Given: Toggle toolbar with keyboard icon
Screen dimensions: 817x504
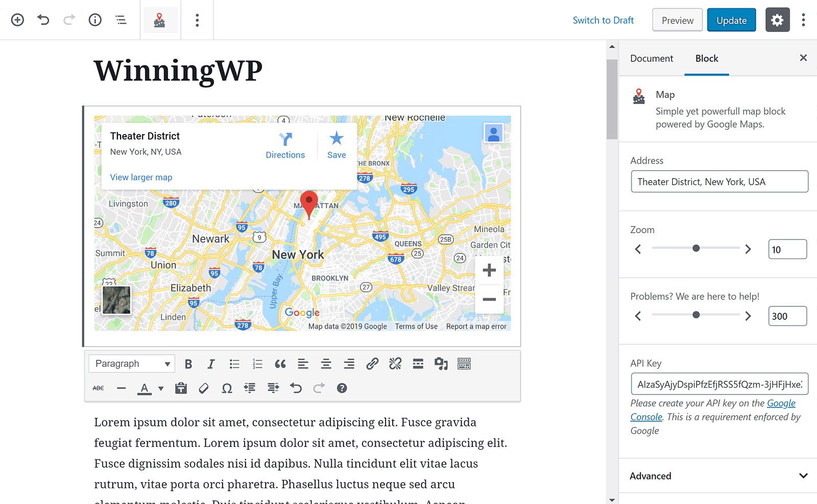Looking at the screenshot, I should [464, 364].
